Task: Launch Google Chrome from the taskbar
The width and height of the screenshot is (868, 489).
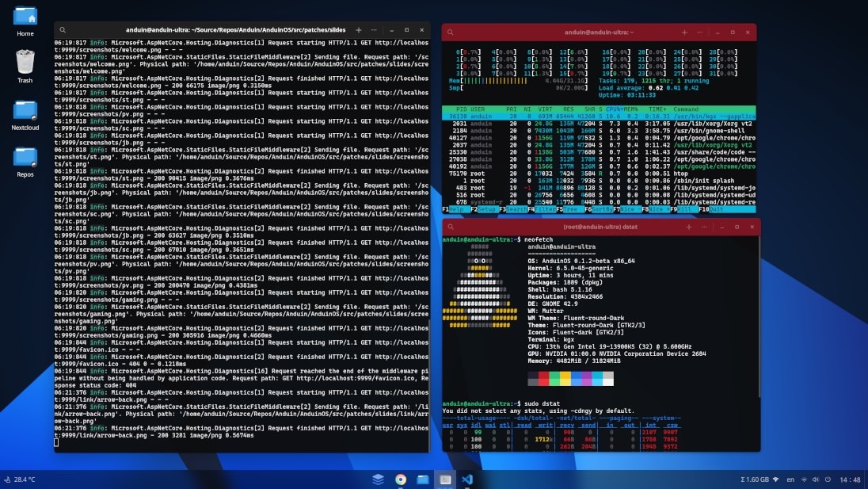Action: tap(399, 479)
